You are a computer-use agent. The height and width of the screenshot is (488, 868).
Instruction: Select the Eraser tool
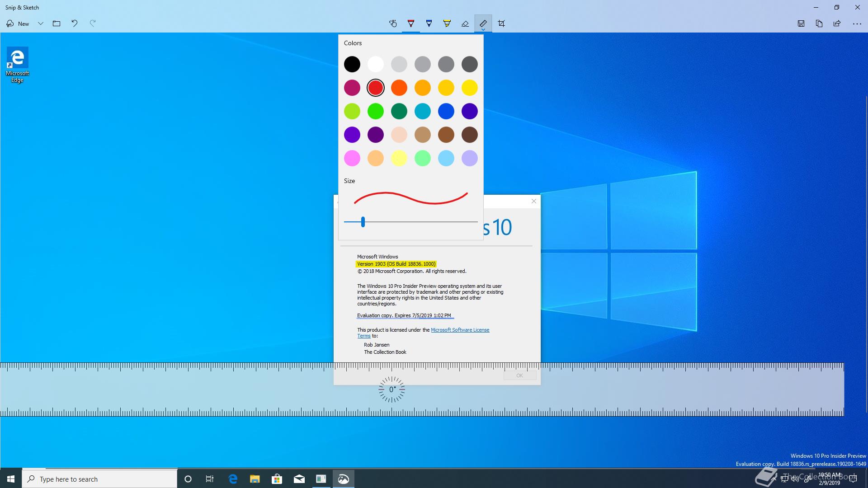[x=465, y=23]
